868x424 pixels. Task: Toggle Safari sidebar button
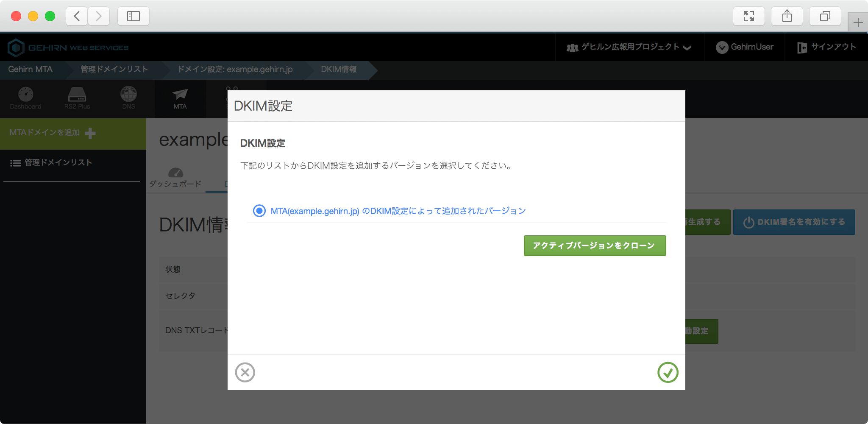pyautogui.click(x=133, y=16)
